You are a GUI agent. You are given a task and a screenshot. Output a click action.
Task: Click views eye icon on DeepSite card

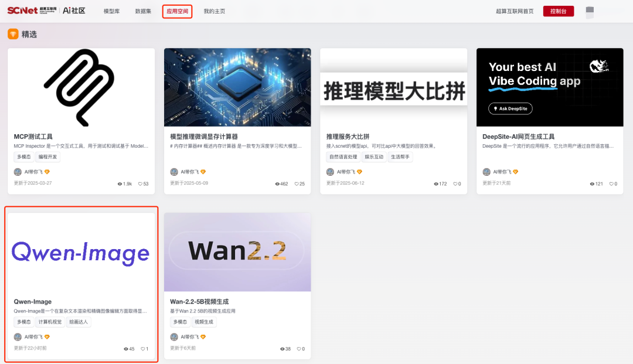click(x=592, y=183)
